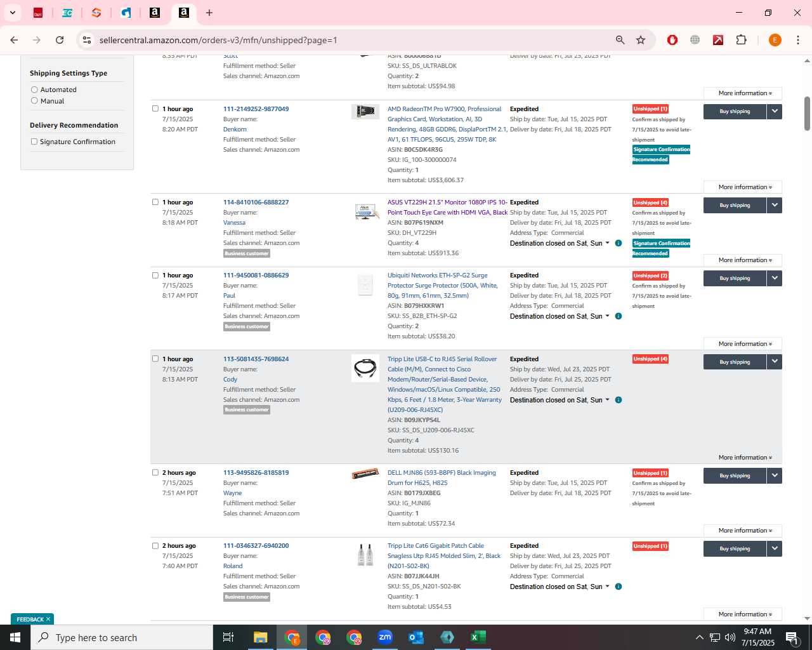
Task: Close the Feedback widget
Action: tap(48, 619)
